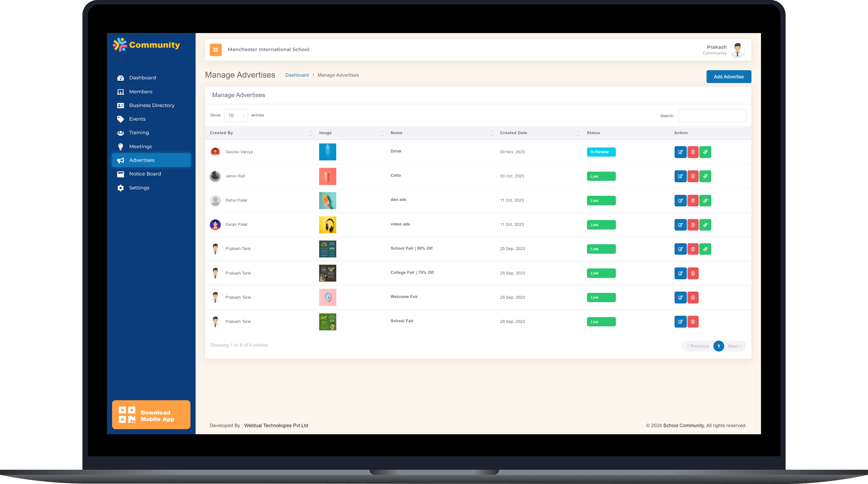
Task: Click Karan Patel creator name
Action: 236,224
